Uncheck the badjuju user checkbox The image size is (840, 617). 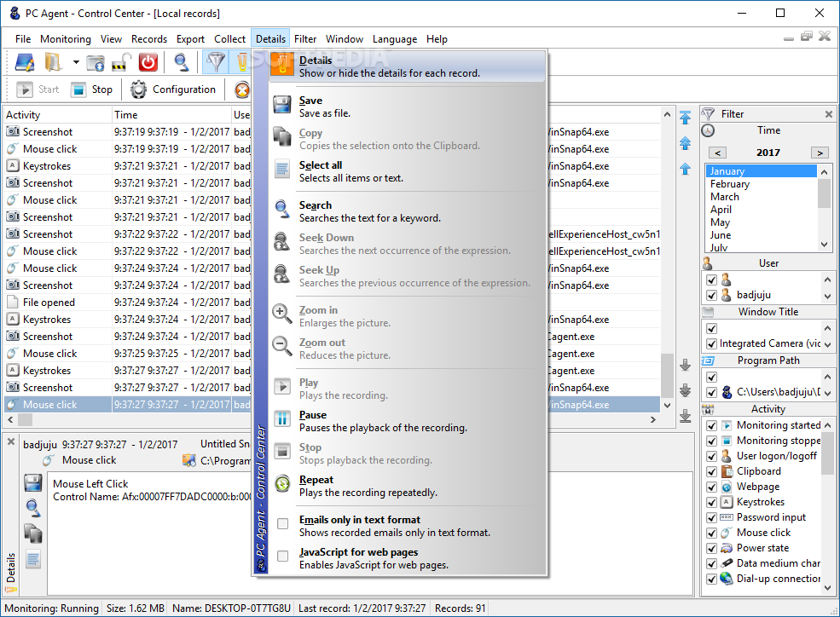pyautogui.click(x=711, y=295)
